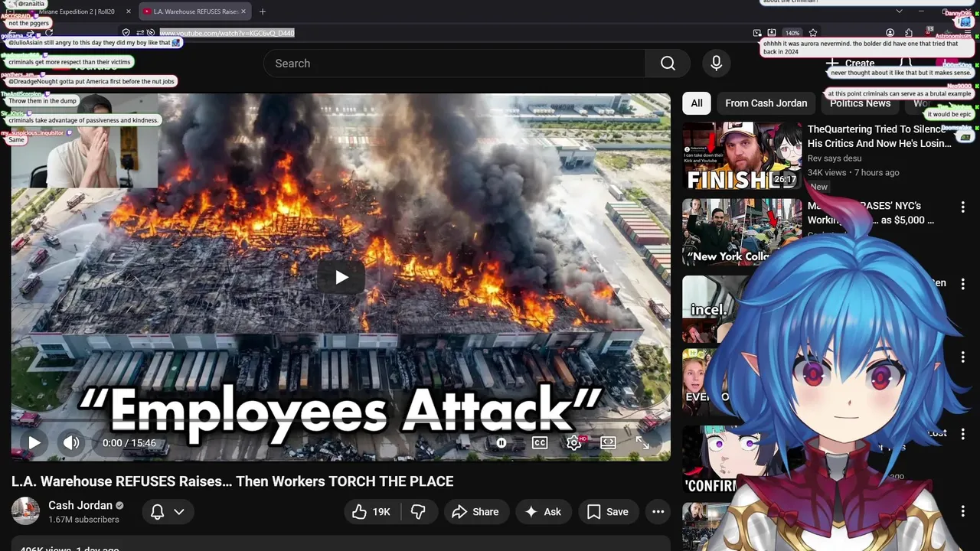
Task: Open the Rev says desu channel
Action: [835, 158]
